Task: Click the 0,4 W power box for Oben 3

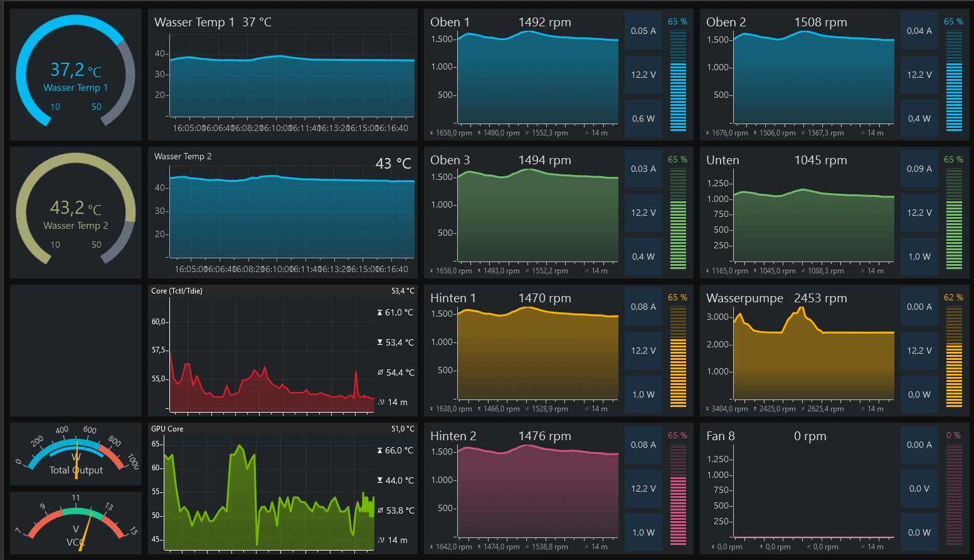Action: coord(643,256)
